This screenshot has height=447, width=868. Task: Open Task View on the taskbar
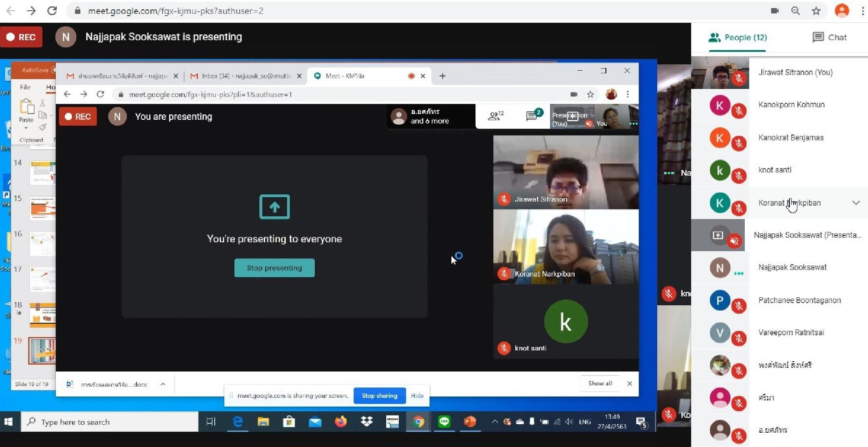point(211,422)
